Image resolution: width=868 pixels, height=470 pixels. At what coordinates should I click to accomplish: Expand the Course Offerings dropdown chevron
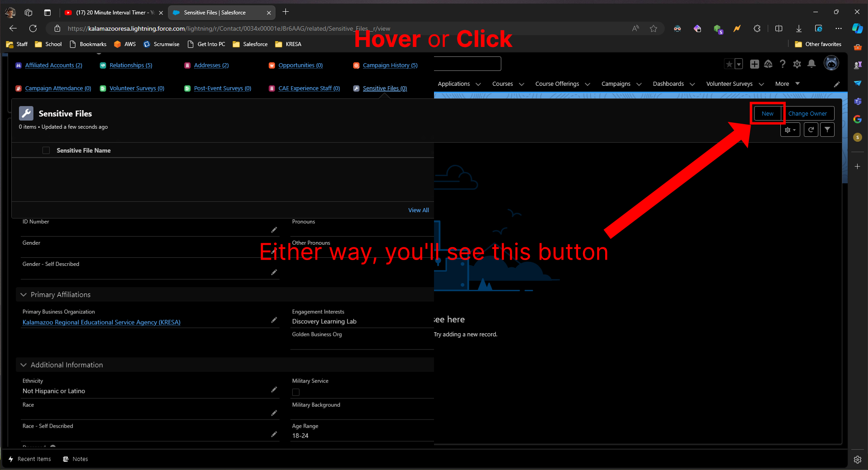tap(588, 84)
